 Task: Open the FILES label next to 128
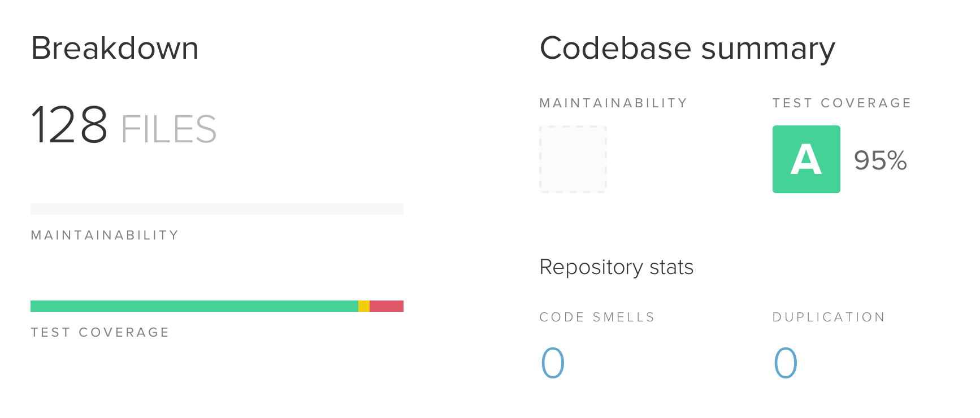pos(168,130)
